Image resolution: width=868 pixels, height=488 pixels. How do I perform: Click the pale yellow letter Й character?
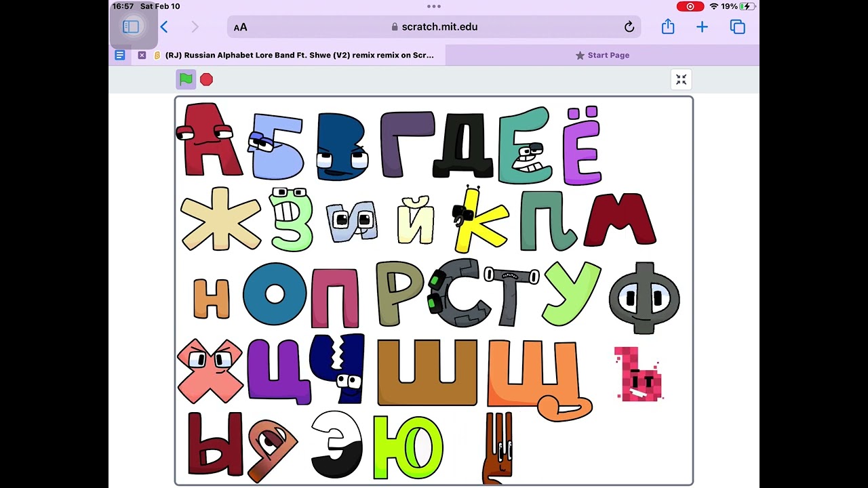[416, 219]
